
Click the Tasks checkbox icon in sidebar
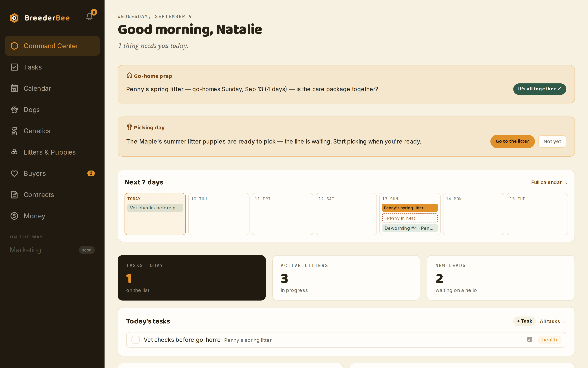pos(14,67)
